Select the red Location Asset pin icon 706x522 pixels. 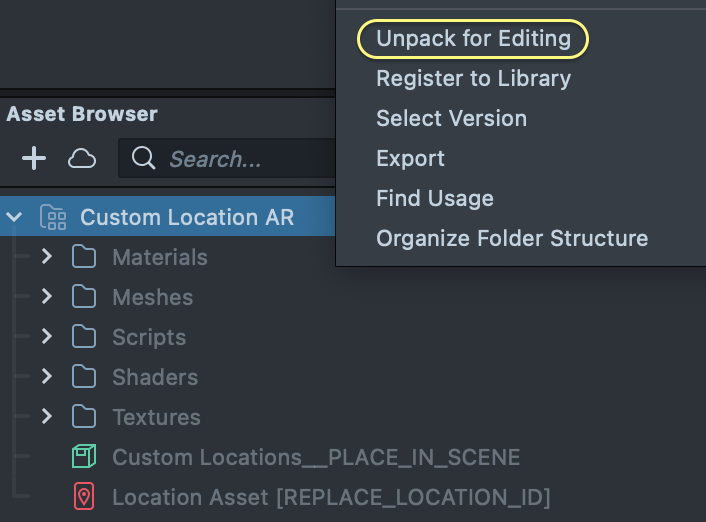pyautogui.click(x=84, y=497)
